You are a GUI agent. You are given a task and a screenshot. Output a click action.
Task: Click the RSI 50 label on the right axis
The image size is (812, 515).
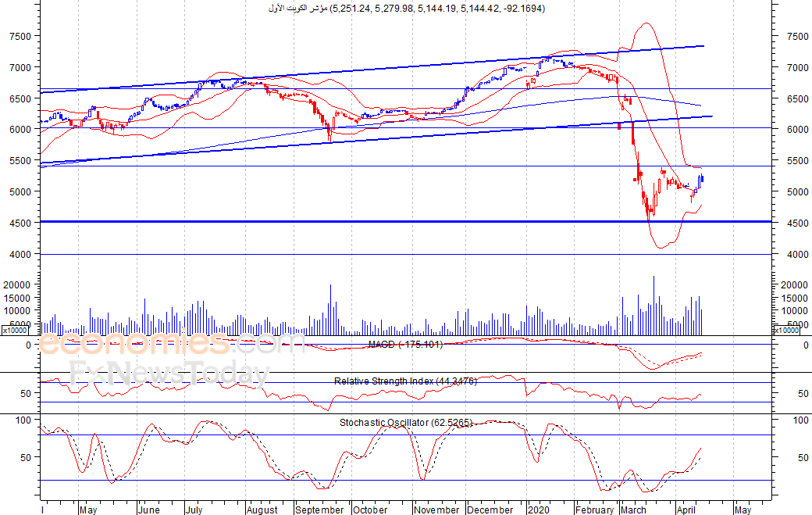803,394
